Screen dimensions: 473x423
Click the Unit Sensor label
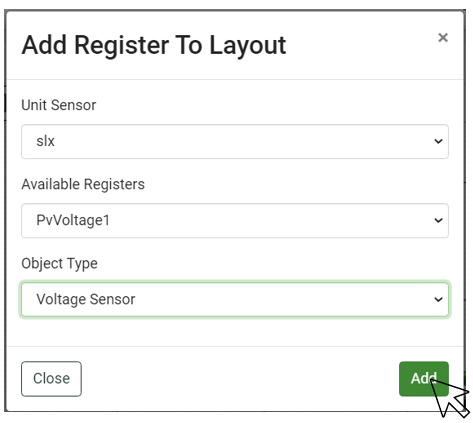click(x=59, y=105)
